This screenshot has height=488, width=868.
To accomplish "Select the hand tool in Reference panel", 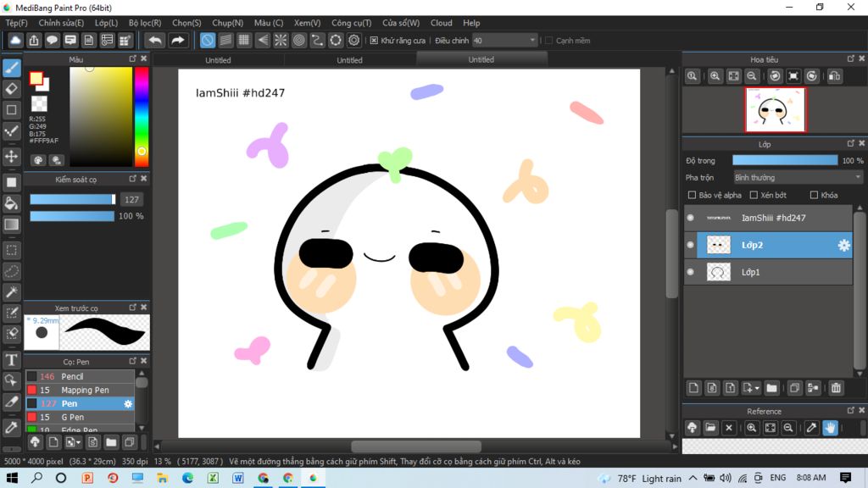I will click(x=830, y=428).
